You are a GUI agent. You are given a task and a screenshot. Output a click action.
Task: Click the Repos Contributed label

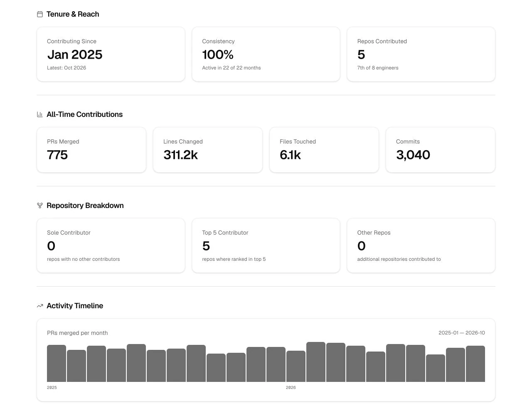pyautogui.click(x=382, y=41)
